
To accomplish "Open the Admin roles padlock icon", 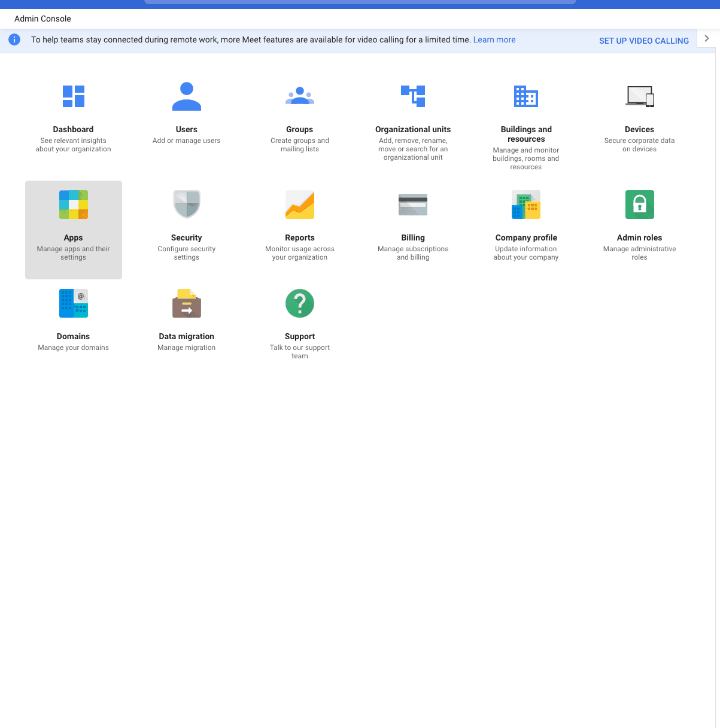I will tap(640, 205).
